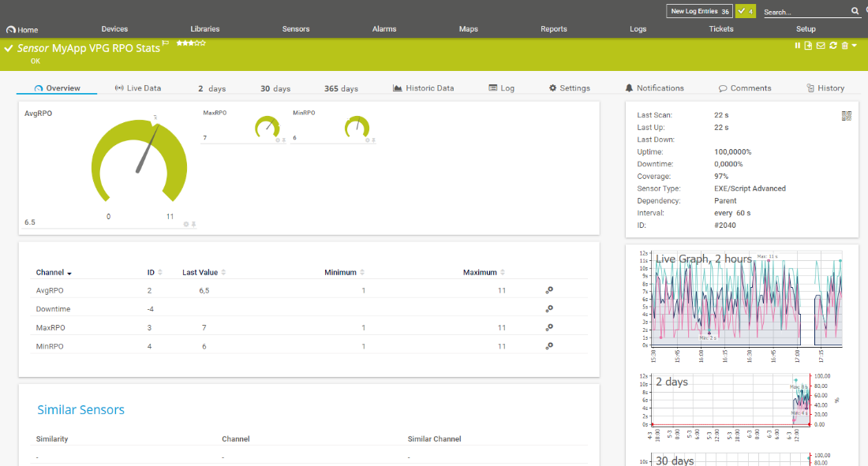This screenshot has width=868, height=466.
Task: Pause the sensor with the pause icon
Action: pyautogui.click(x=798, y=46)
